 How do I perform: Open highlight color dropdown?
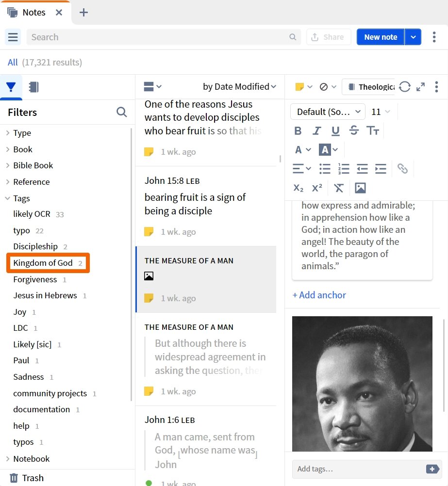328,150
